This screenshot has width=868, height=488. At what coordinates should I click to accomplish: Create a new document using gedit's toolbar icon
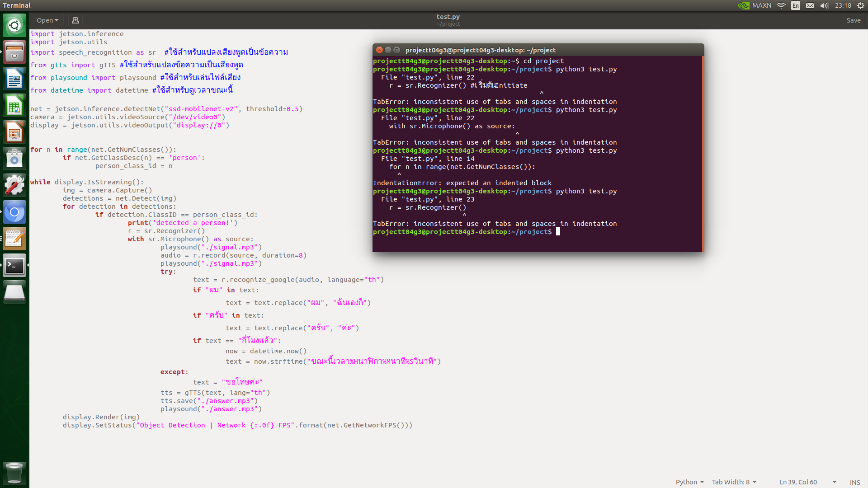click(x=75, y=20)
